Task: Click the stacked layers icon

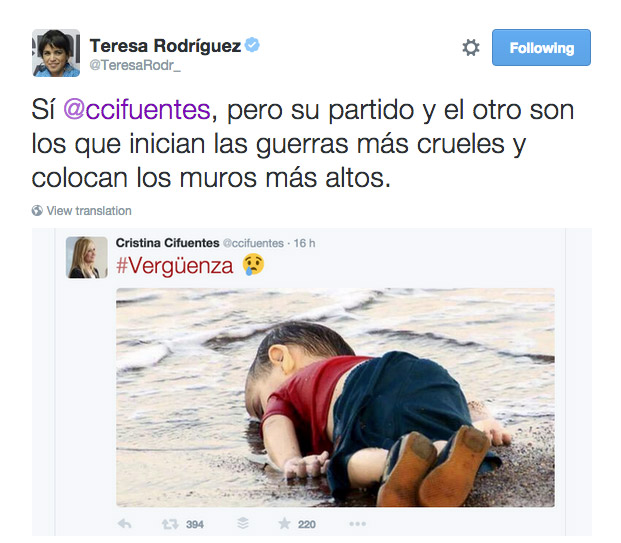Action: pyautogui.click(x=243, y=524)
